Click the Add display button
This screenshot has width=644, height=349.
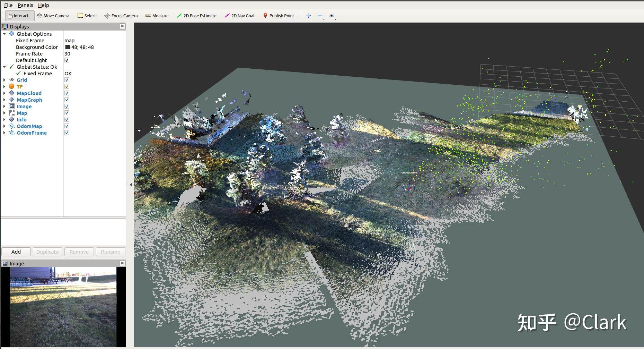pyautogui.click(x=16, y=252)
